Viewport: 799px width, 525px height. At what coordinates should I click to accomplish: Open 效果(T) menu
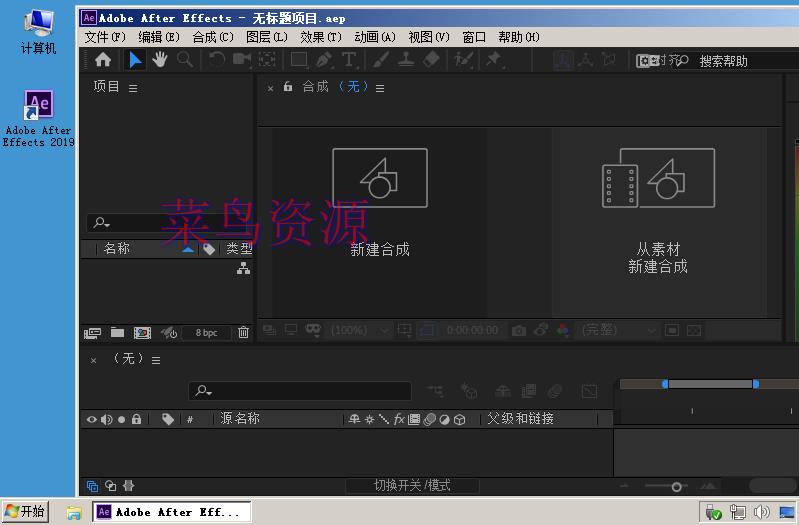click(x=321, y=37)
